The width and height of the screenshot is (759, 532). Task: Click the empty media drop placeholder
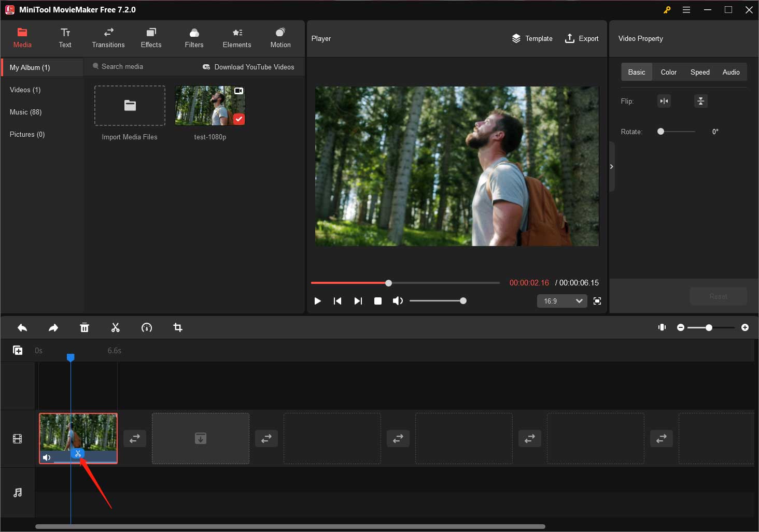(x=201, y=438)
